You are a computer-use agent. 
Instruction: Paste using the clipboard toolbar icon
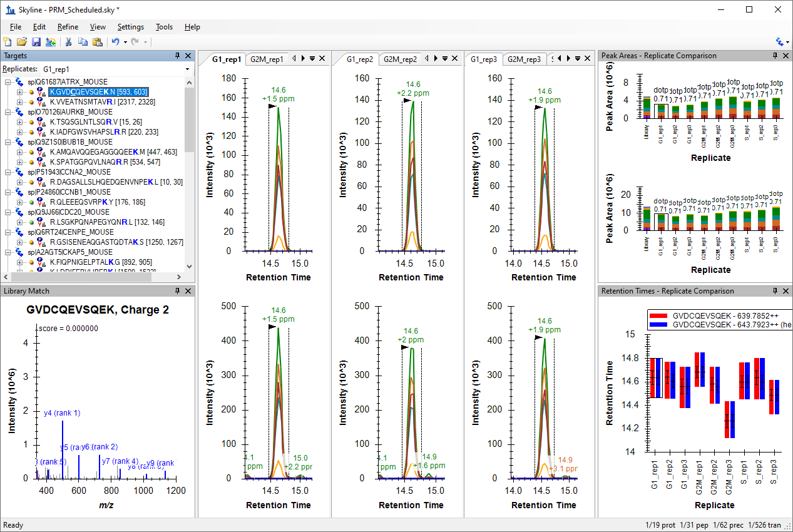point(97,42)
